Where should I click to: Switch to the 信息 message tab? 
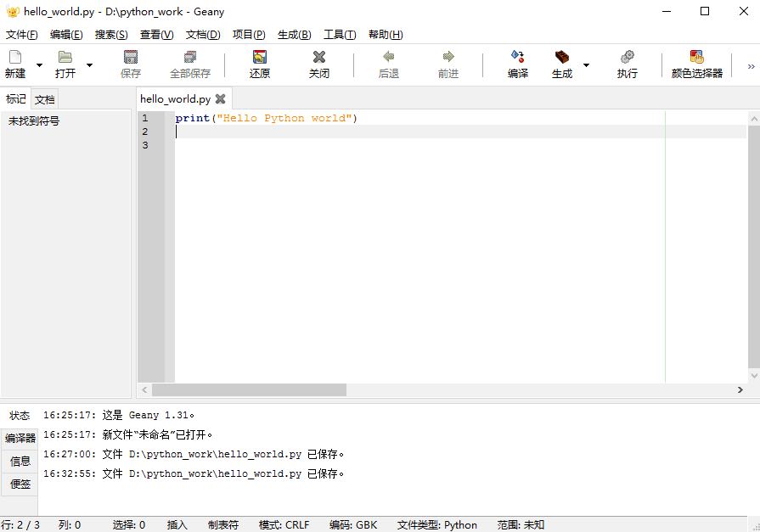[20, 462]
